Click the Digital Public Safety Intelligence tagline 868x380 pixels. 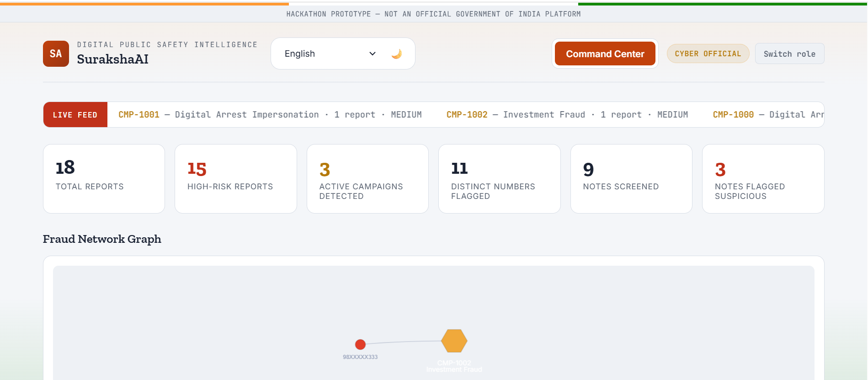tap(167, 45)
